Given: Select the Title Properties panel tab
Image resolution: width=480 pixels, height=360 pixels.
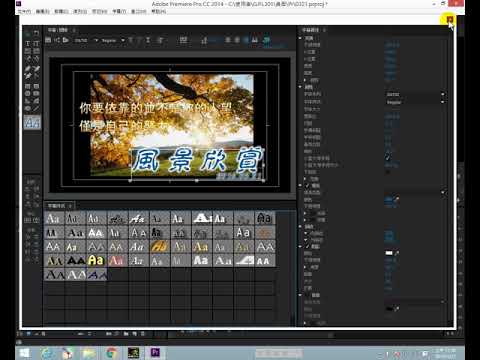Looking at the screenshot, I should coord(311,30).
